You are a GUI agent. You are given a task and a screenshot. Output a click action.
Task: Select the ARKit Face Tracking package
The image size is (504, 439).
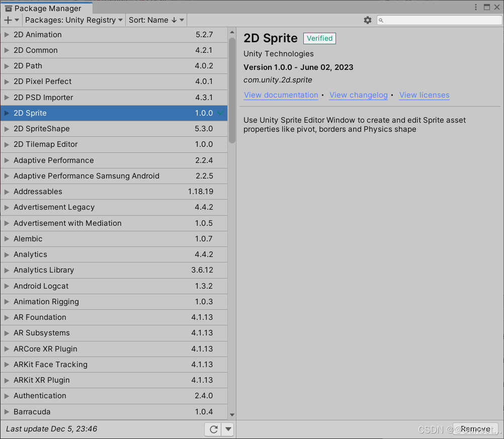114,365
